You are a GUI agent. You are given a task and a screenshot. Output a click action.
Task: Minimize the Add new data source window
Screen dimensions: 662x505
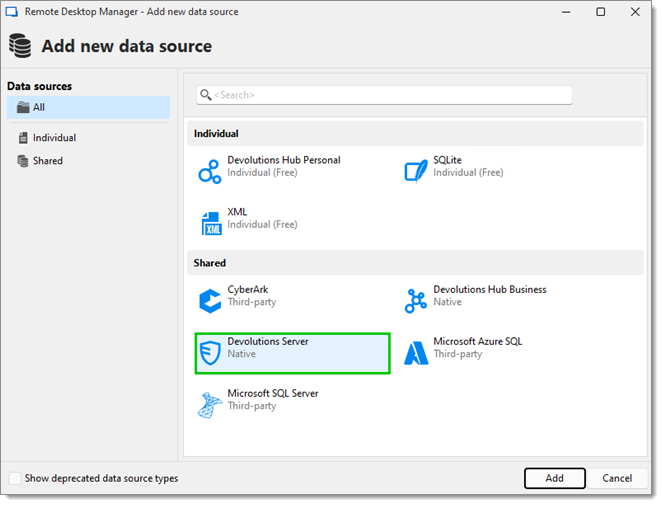click(x=566, y=12)
